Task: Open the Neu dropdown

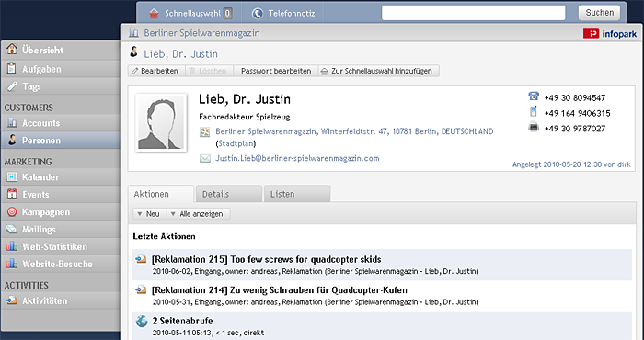Action: (149, 214)
